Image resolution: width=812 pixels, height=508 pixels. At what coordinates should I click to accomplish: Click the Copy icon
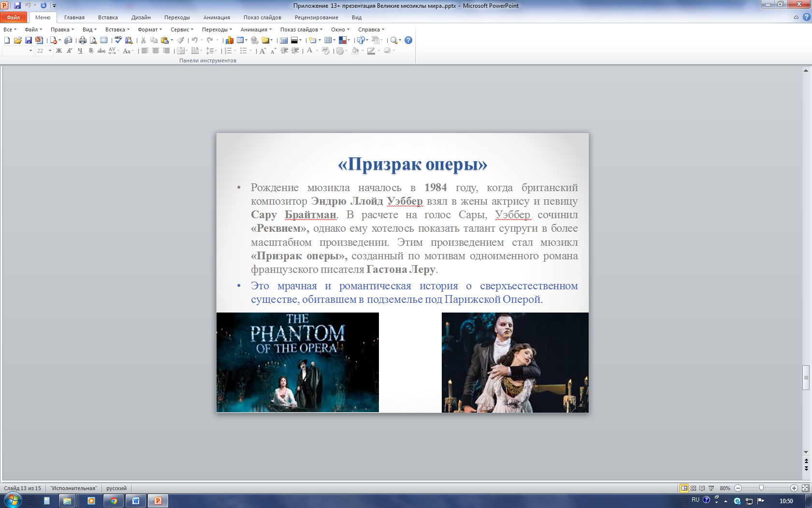pyautogui.click(x=154, y=40)
